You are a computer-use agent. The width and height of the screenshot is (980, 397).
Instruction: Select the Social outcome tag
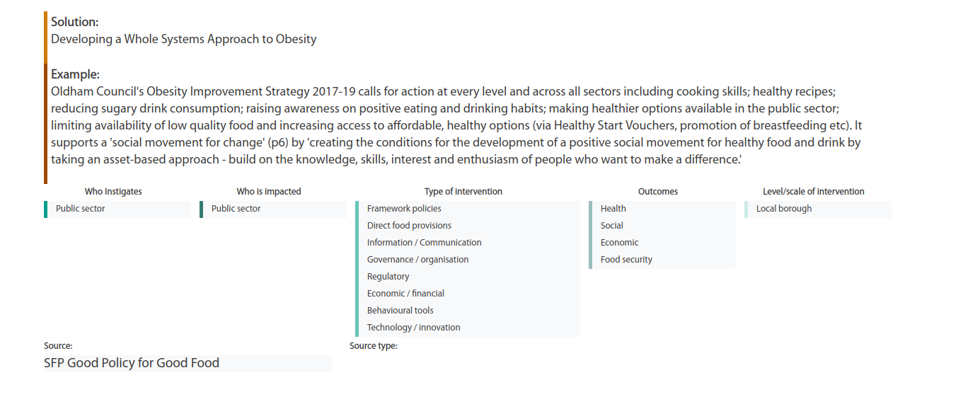[662, 226]
